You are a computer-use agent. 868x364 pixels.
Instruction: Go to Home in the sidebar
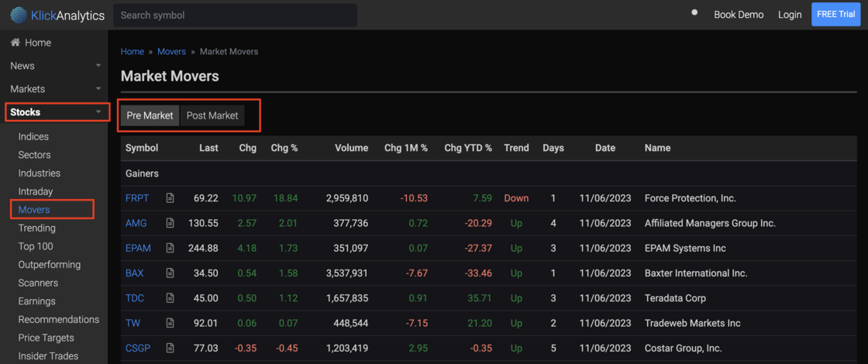click(30, 43)
